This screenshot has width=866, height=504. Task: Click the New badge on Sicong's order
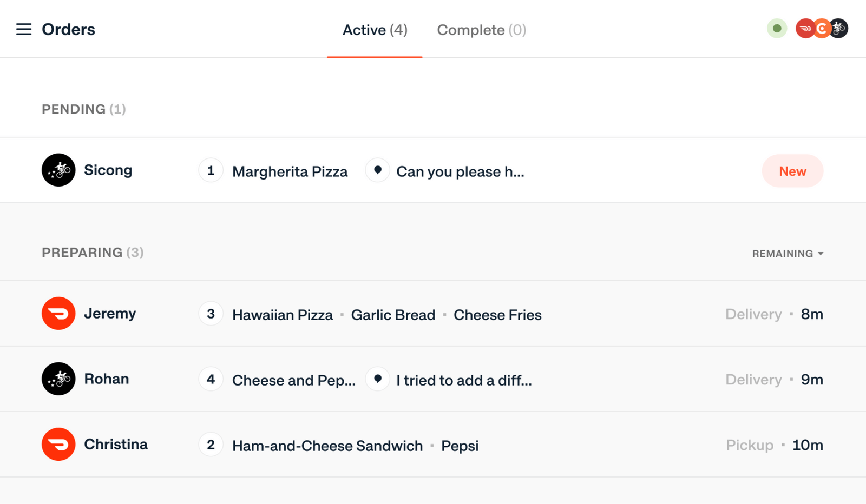792,171
